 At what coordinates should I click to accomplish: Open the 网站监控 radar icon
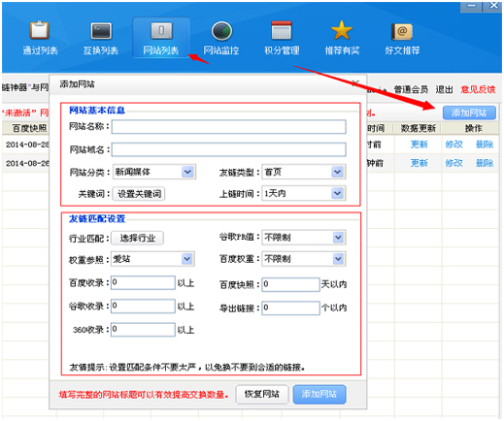click(221, 31)
